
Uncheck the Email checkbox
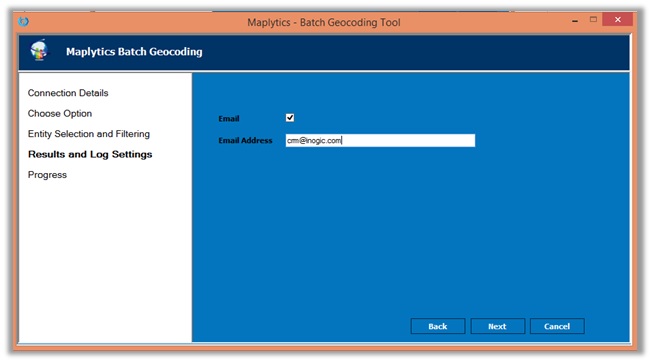[x=290, y=118]
